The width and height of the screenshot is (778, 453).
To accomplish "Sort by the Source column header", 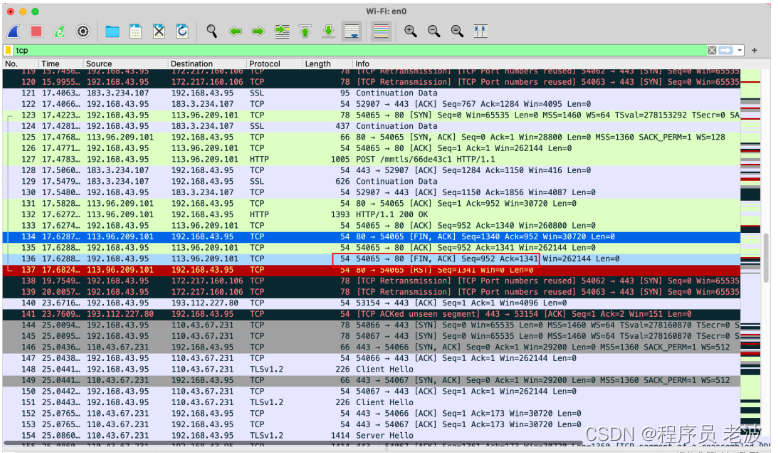I will coord(126,64).
